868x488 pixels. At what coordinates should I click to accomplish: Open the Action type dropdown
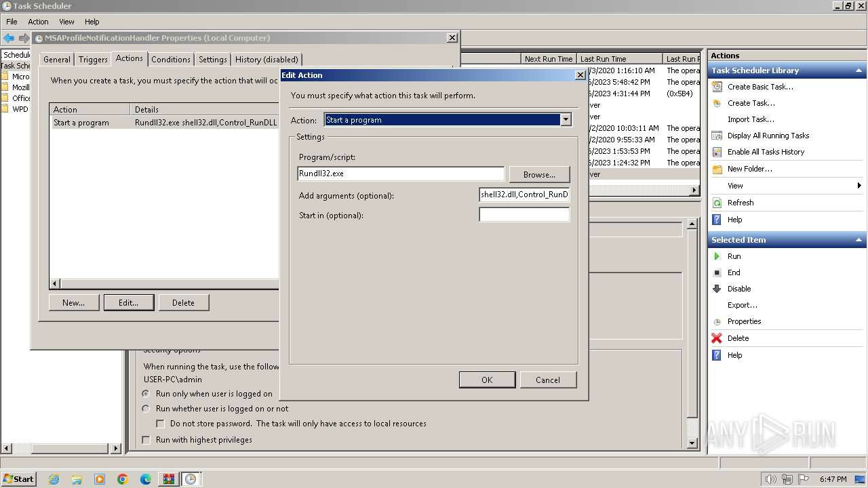[566, 120]
